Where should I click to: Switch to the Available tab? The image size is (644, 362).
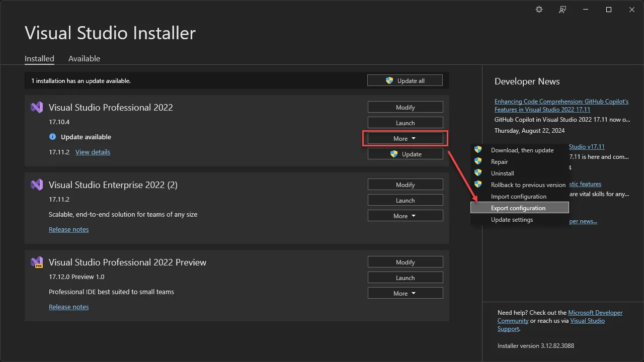click(x=84, y=59)
